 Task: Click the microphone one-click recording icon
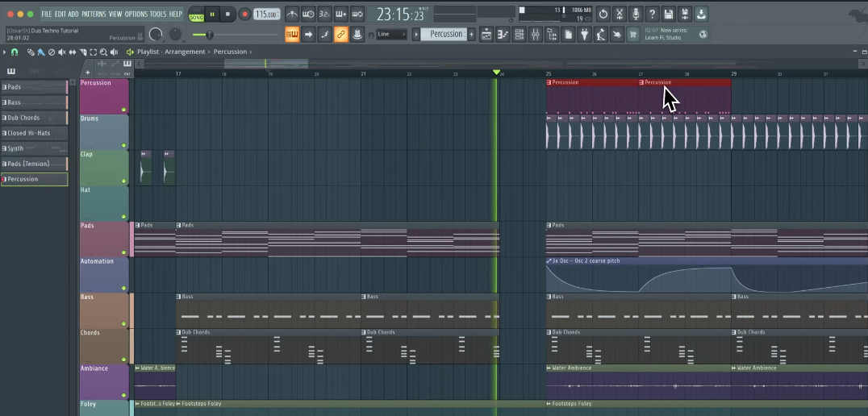pos(636,14)
